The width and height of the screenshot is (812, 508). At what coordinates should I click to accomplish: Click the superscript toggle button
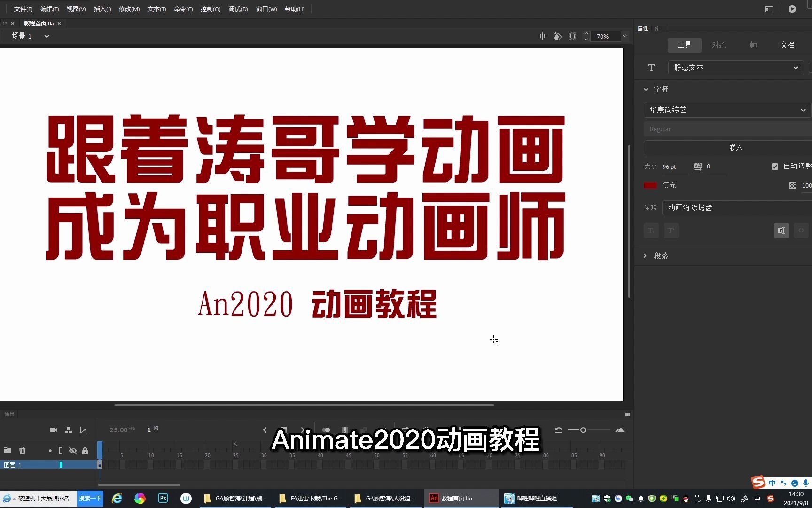click(671, 230)
